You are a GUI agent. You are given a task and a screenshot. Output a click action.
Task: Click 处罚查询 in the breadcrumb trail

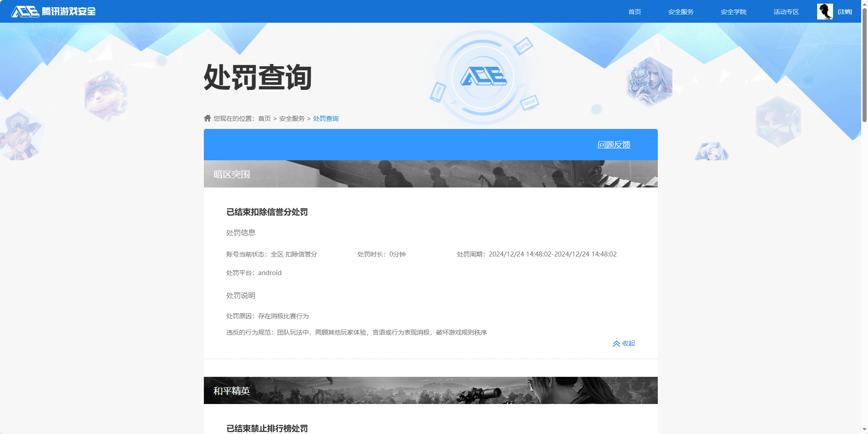pyautogui.click(x=325, y=118)
